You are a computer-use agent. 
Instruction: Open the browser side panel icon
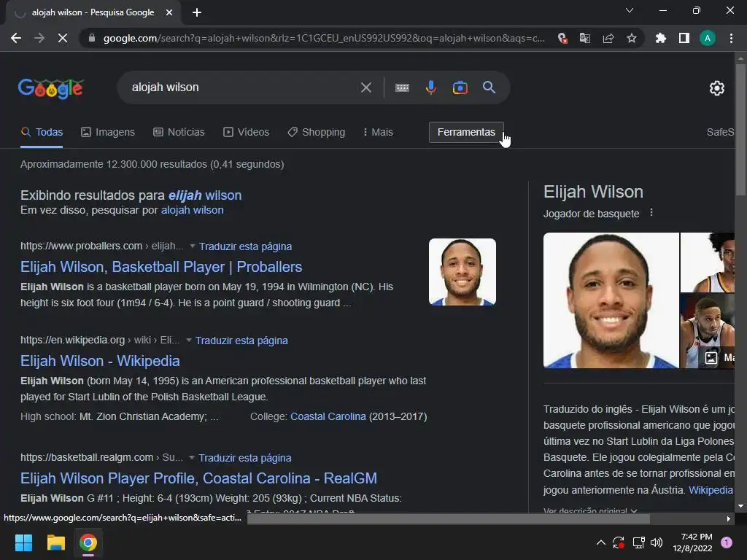point(684,38)
